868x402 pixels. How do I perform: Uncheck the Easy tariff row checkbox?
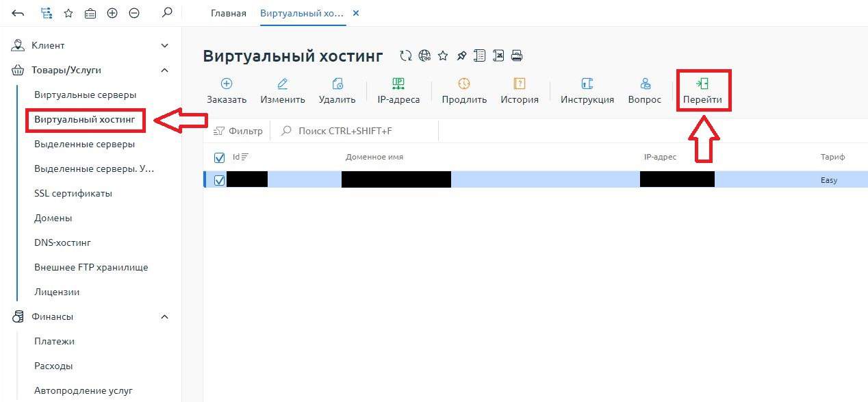(x=220, y=181)
